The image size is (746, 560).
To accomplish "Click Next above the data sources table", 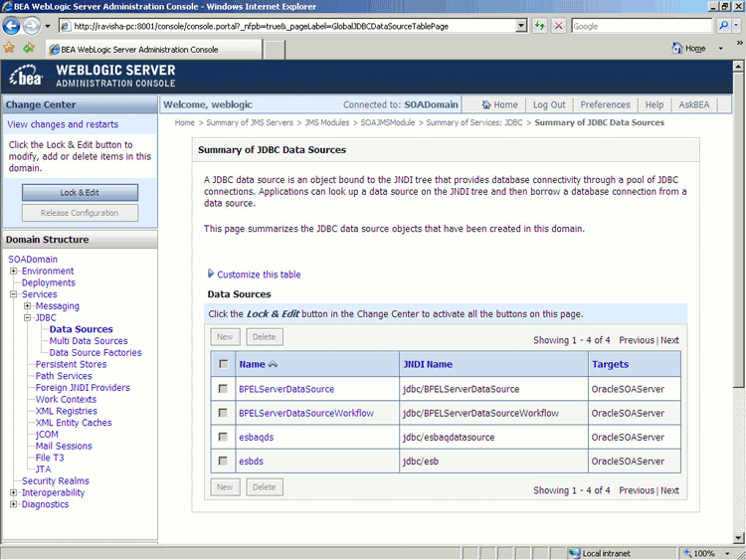I will (x=669, y=340).
